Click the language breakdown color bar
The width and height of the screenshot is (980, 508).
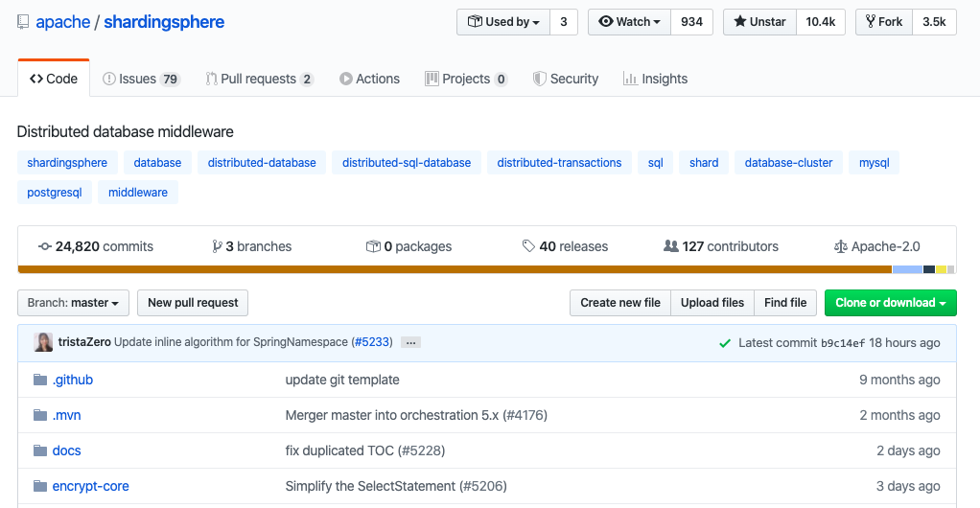[x=486, y=269]
